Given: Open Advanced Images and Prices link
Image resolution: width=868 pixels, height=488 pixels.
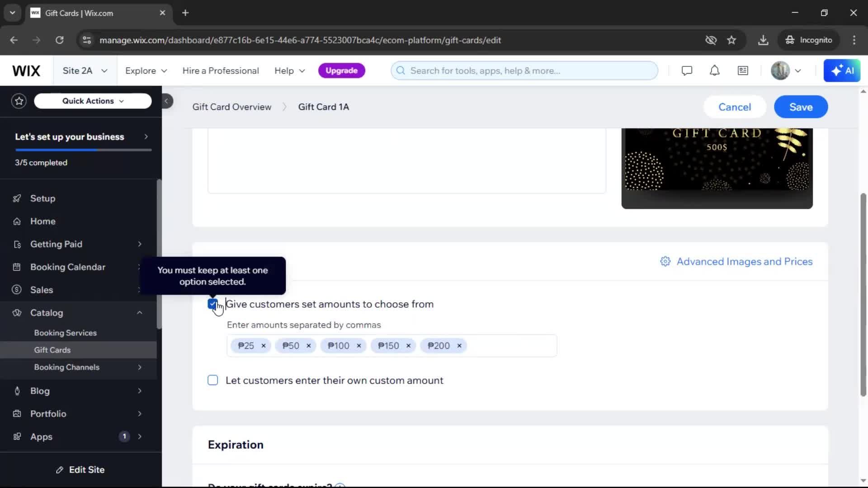Looking at the screenshot, I should click(x=744, y=262).
